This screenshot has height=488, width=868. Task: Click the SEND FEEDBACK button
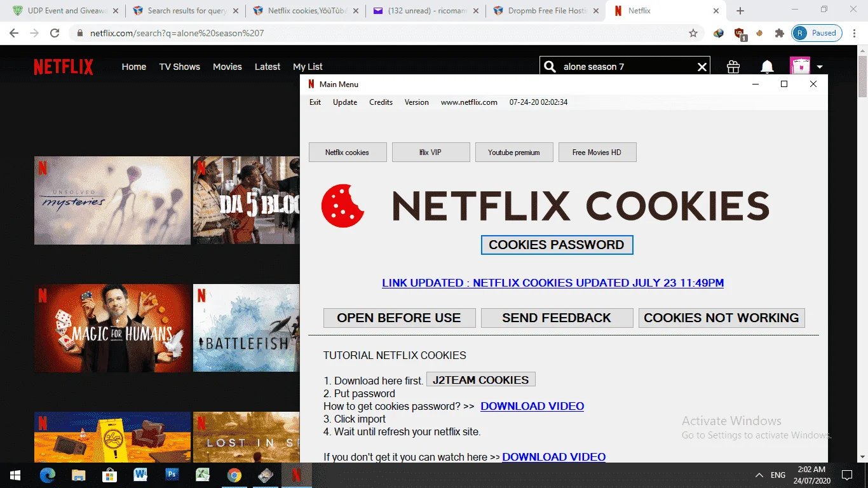(557, 318)
